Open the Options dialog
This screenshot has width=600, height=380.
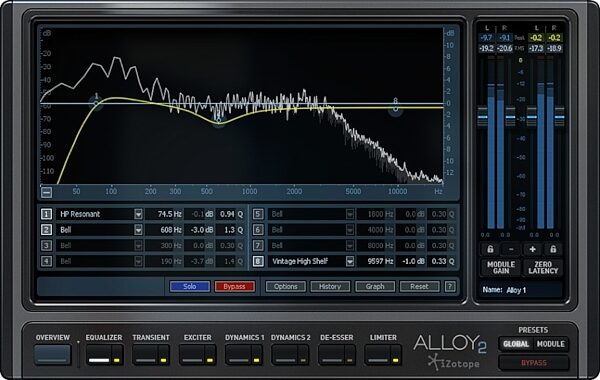[285, 286]
